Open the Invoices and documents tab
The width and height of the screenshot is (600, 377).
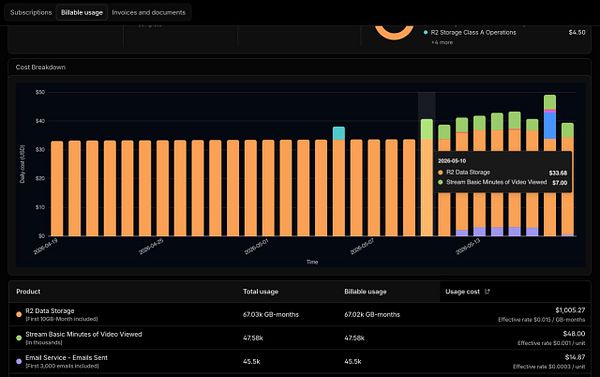(148, 12)
